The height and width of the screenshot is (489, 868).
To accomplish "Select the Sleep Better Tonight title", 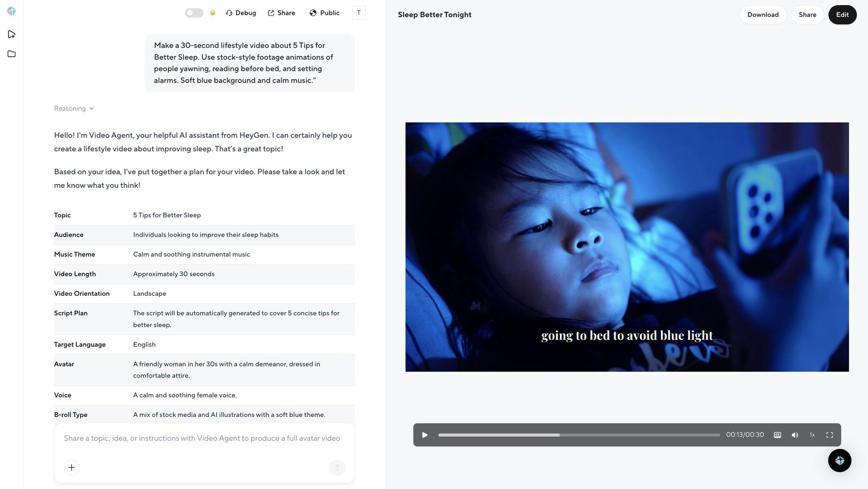I will [x=434, y=14].
